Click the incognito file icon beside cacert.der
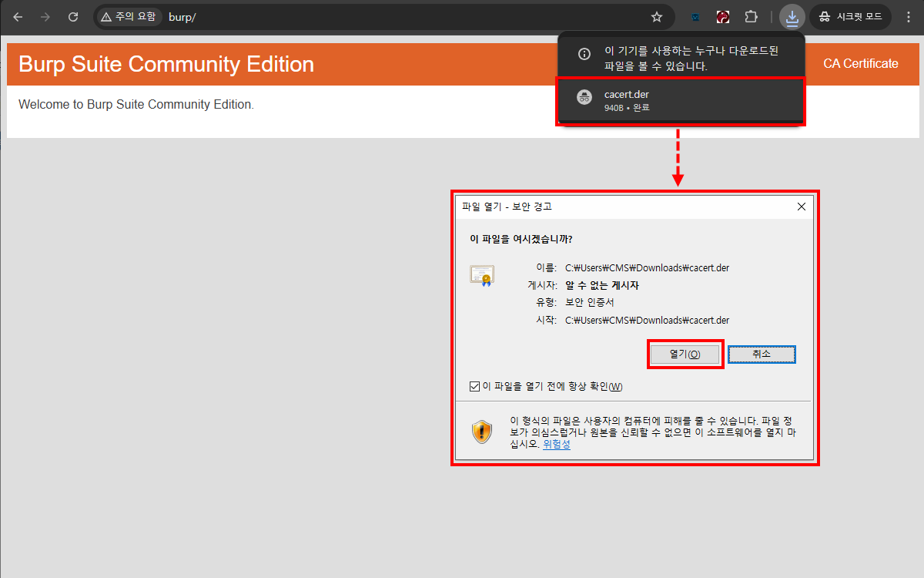The height and width of the screenshot is (578, 924). [584, 98]
